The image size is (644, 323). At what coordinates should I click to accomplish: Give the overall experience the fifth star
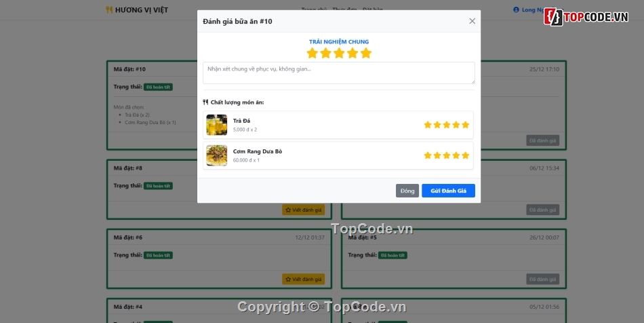(x=366, y=53)
